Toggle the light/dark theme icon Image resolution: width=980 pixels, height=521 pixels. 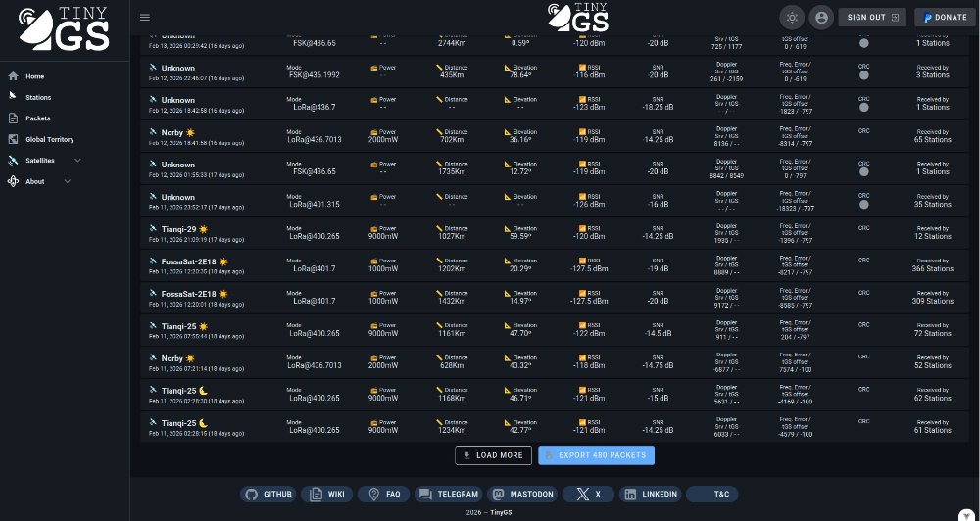click(792, 18)
